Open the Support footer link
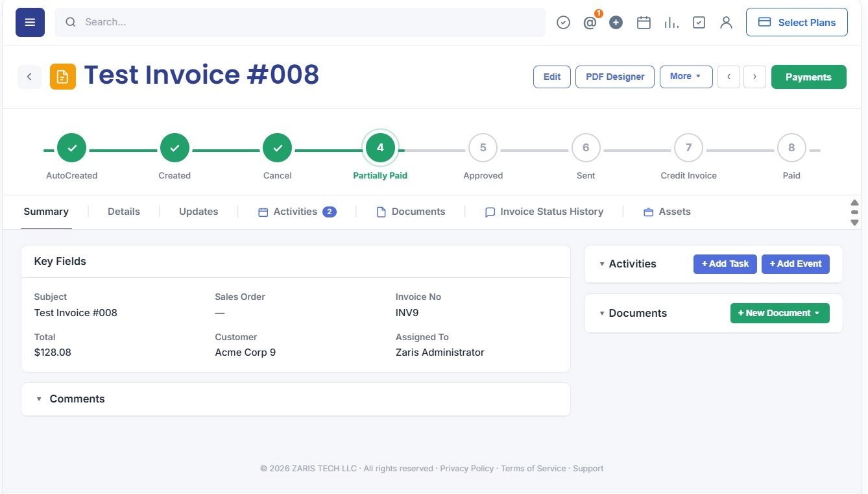Image resolution: width=868 pixels, height=494 pixels. click(588, 469)
